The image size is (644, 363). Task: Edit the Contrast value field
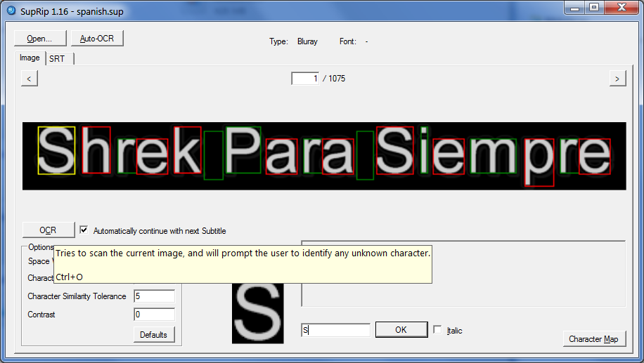pyautogui.click(x=155, y=315)
